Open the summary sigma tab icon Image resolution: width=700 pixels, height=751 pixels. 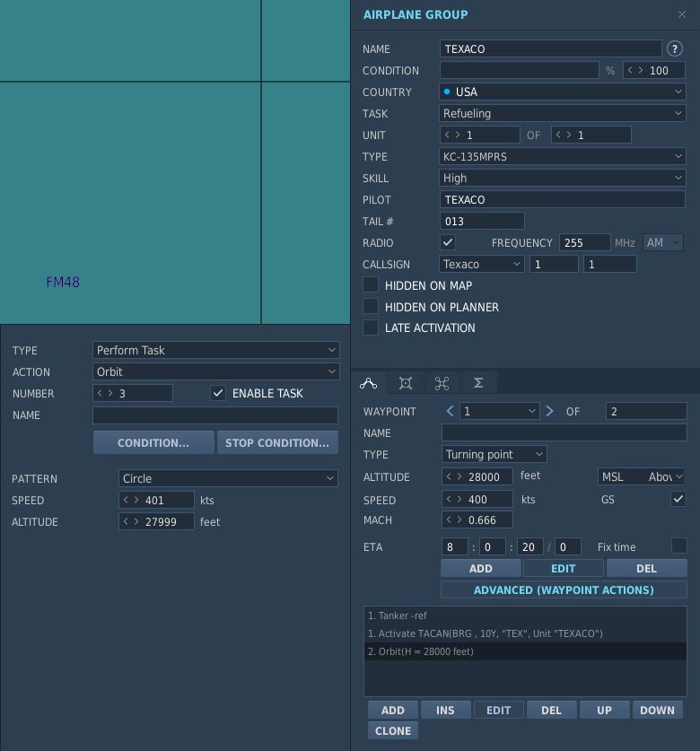478,383
